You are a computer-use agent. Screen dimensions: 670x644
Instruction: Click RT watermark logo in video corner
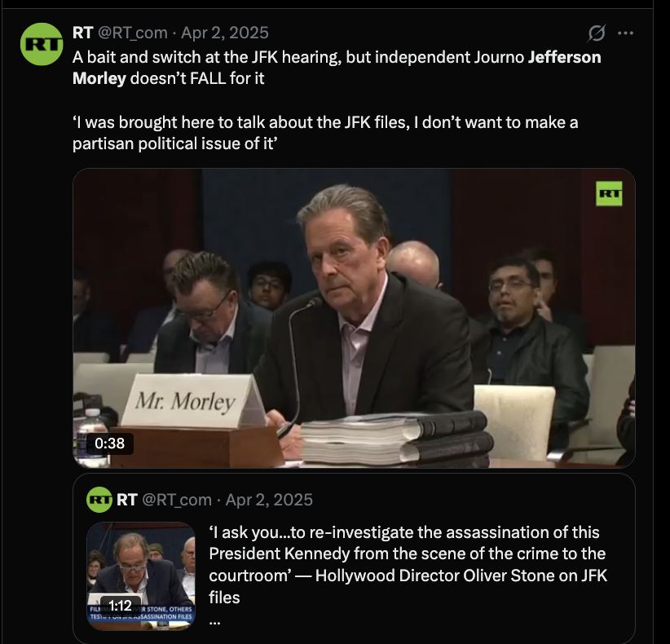[x=609, y=193]
